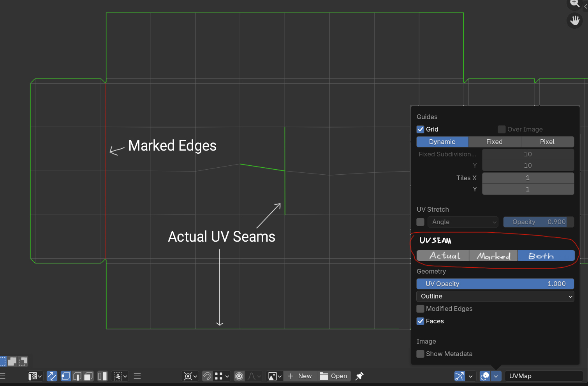Enable the UV Stretch checkbox

(x=421, y=222)
